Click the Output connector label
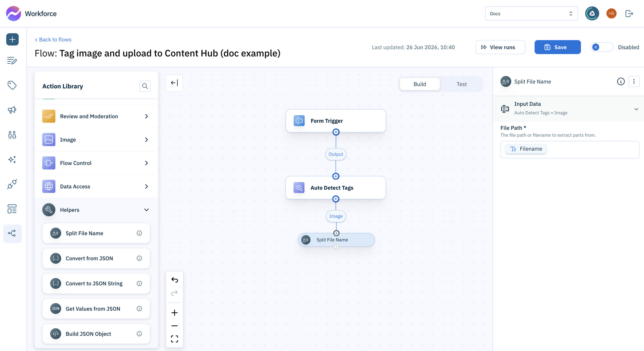Viewport: 644px width, 351px height. [x=336, y=154]
